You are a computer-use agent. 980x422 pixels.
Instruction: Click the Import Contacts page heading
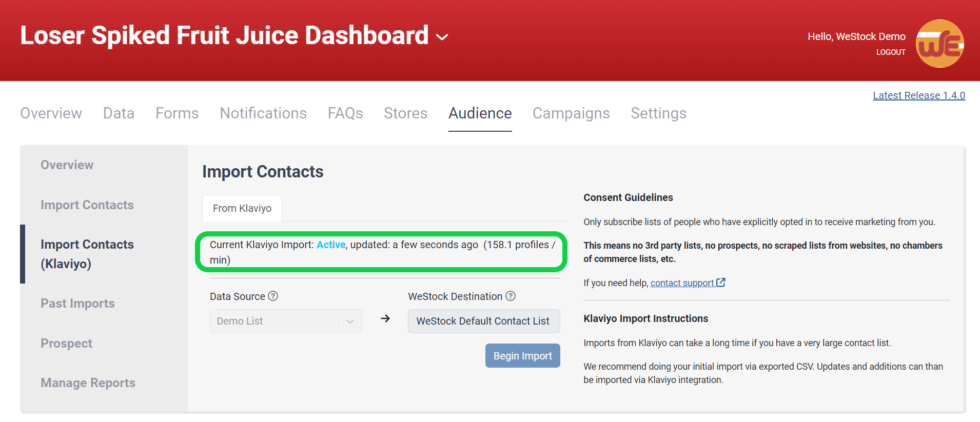tap(263, 172)
